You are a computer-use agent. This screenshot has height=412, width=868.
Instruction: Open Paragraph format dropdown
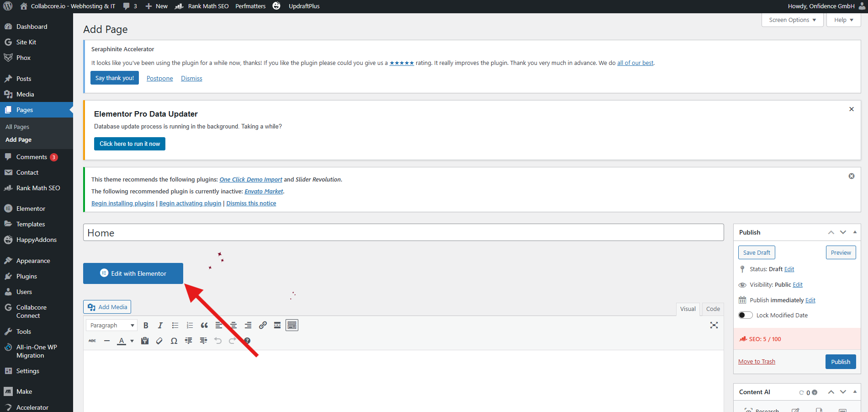(112, 326)
